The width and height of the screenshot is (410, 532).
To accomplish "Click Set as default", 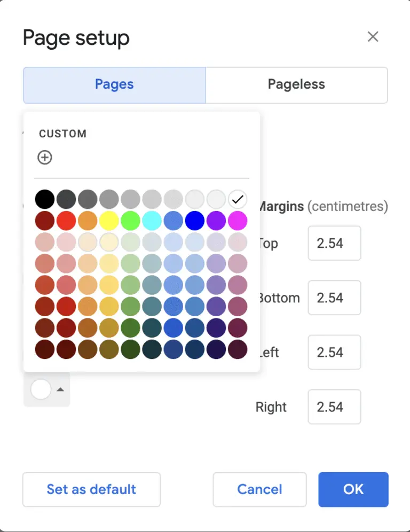I will [x=91, y=489].
